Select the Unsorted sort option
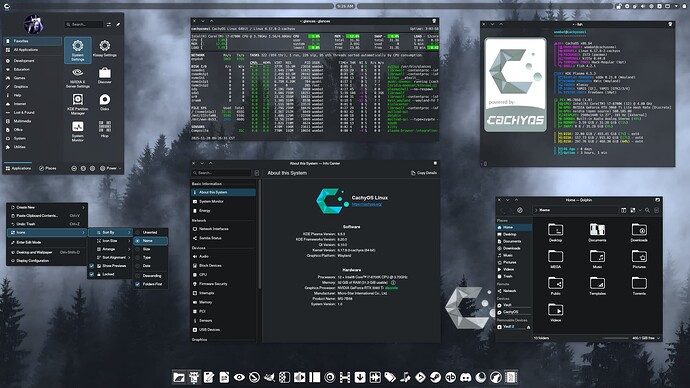The width and height of the screenshot is (690, 388). point(150,232)
